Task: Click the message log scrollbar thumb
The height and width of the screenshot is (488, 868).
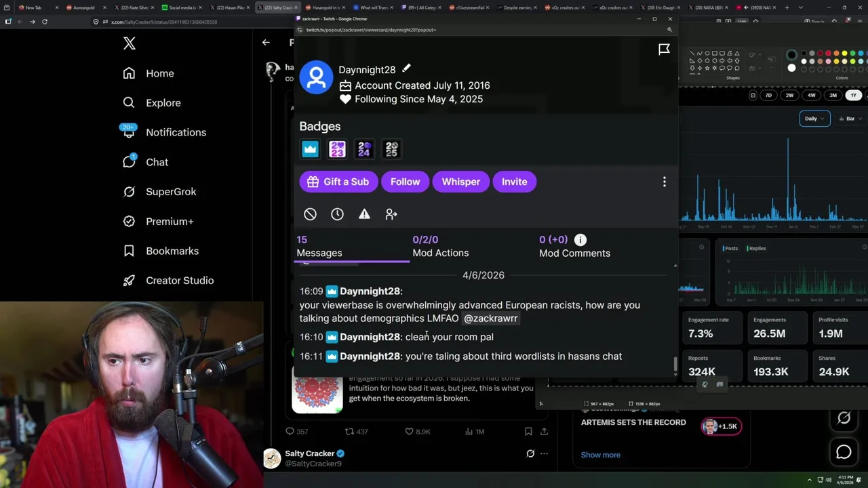Action: pyautogui.click(x=675, y=363)
